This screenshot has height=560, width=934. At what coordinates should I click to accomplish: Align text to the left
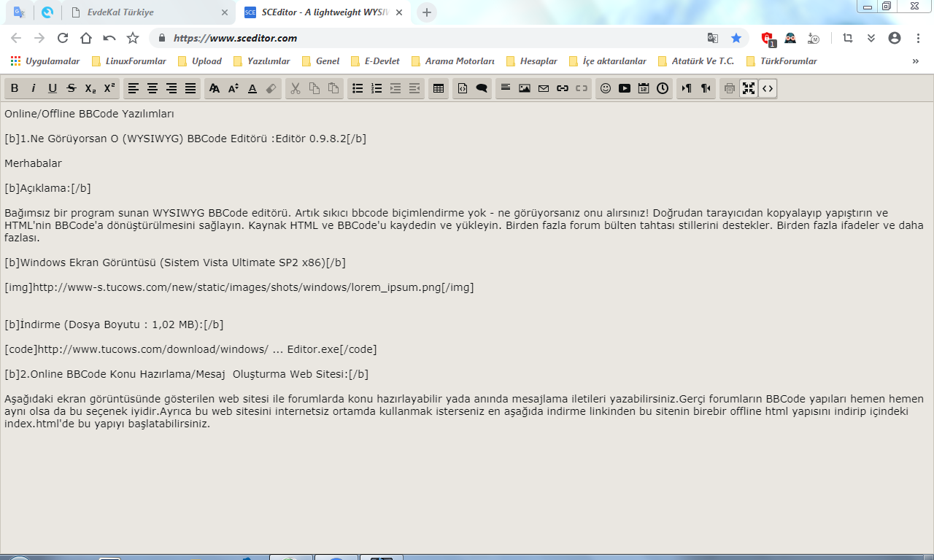[x=134, y=88]
